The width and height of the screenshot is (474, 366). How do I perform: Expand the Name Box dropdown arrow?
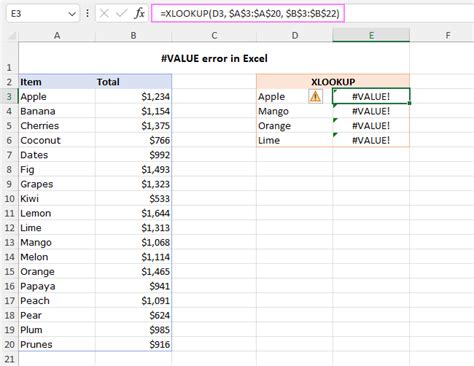tap(72, 14)
